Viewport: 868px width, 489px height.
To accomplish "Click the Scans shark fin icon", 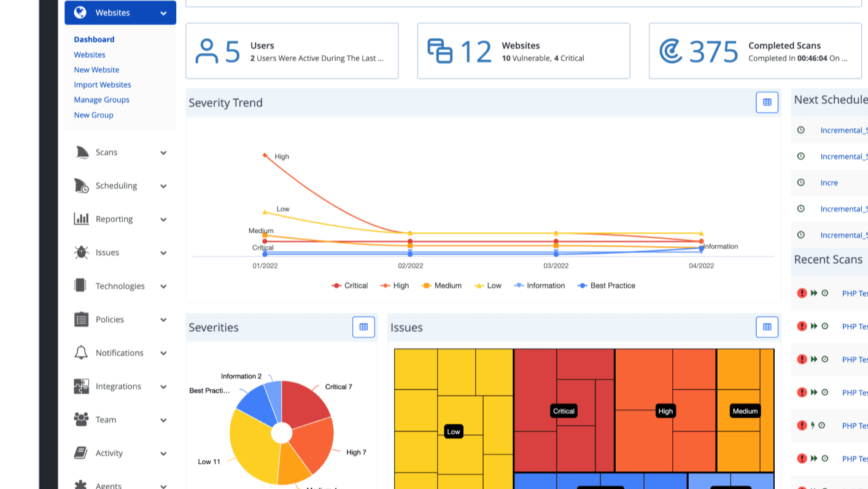I will tap(82, 152).
